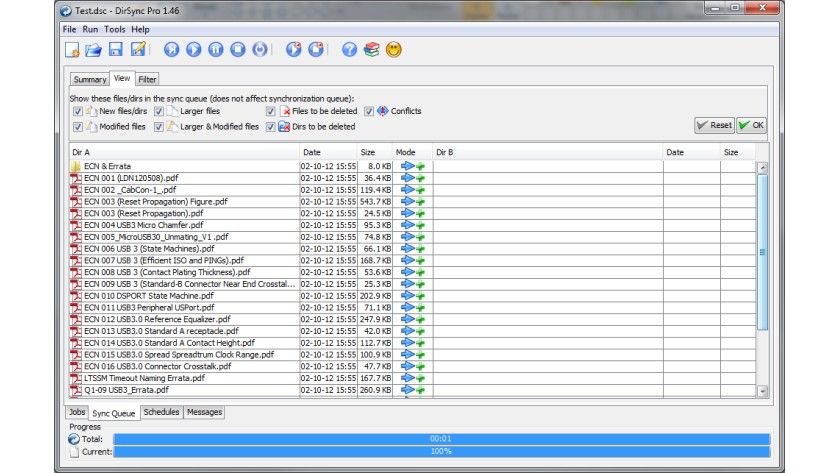Click the New job set document icon

[72, 50]
